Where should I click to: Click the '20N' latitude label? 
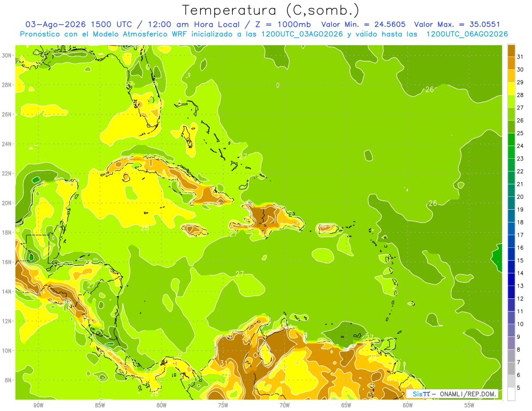pyautogui.click(x=7, y=203)
